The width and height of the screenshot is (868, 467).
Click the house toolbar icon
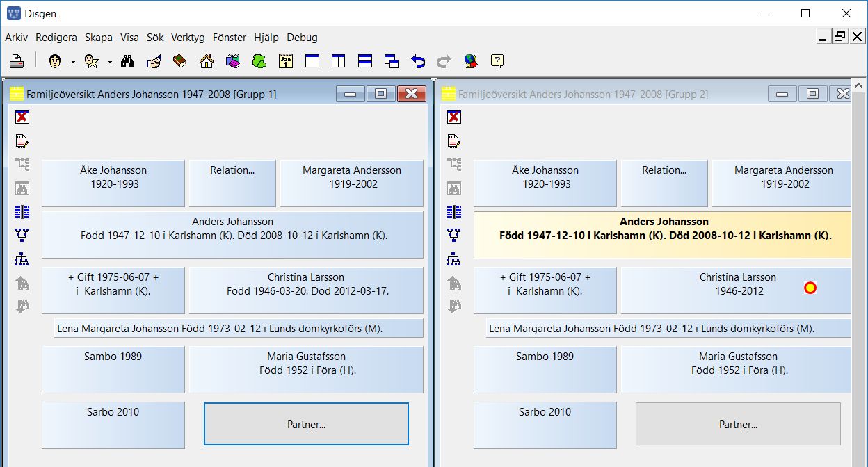(x=206, y=61)
